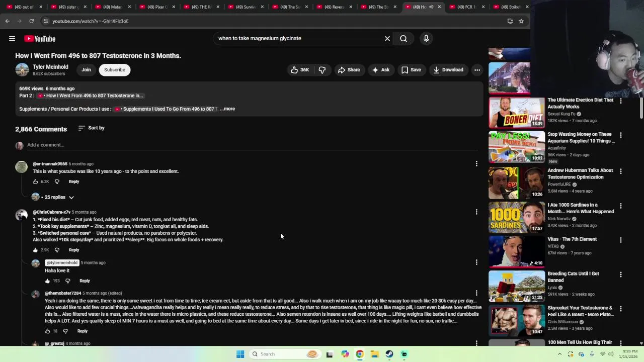Image resolution: width=644 pixels, height=362 pixels.
Task: Expand the description with ...more
Action: pos(227,109)
